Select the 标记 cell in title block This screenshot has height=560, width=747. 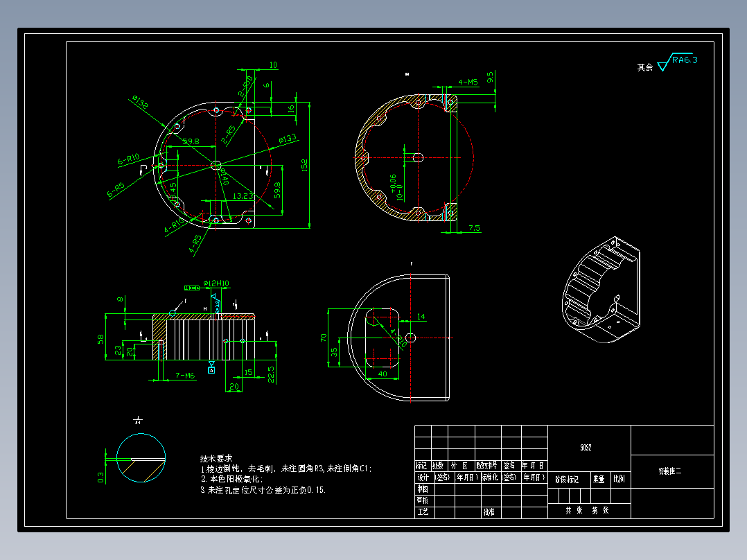tap(422, 466)
